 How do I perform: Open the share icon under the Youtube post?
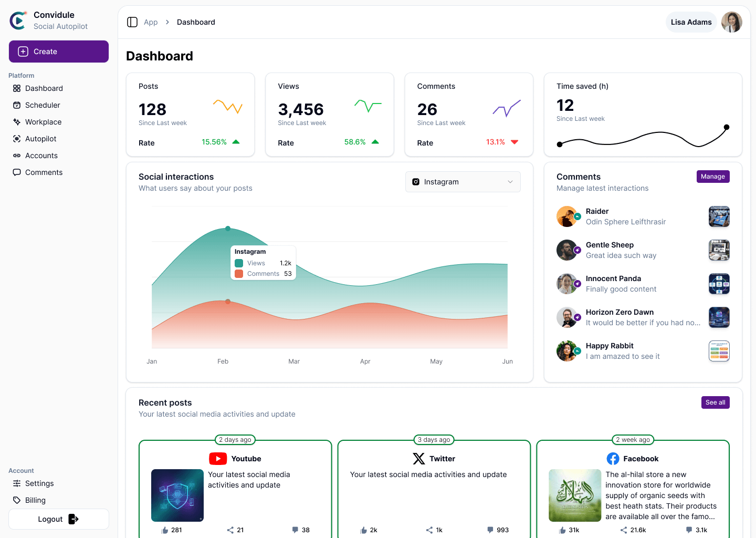(229, 530)
